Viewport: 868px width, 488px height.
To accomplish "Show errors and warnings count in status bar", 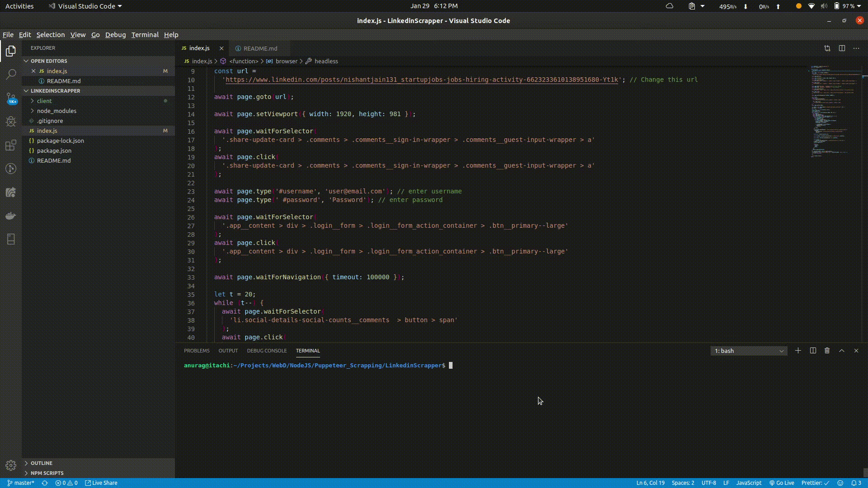I will click(x=66, y=483).
